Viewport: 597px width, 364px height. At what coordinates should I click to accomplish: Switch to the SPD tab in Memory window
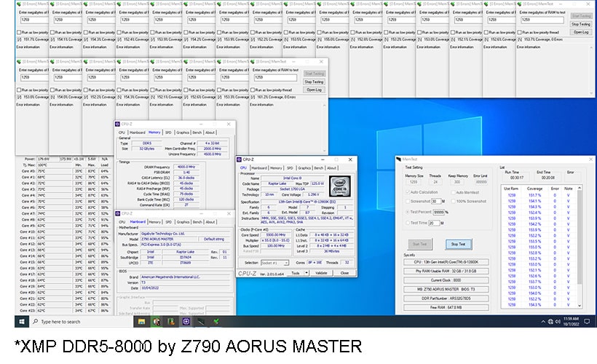[168, 132]
